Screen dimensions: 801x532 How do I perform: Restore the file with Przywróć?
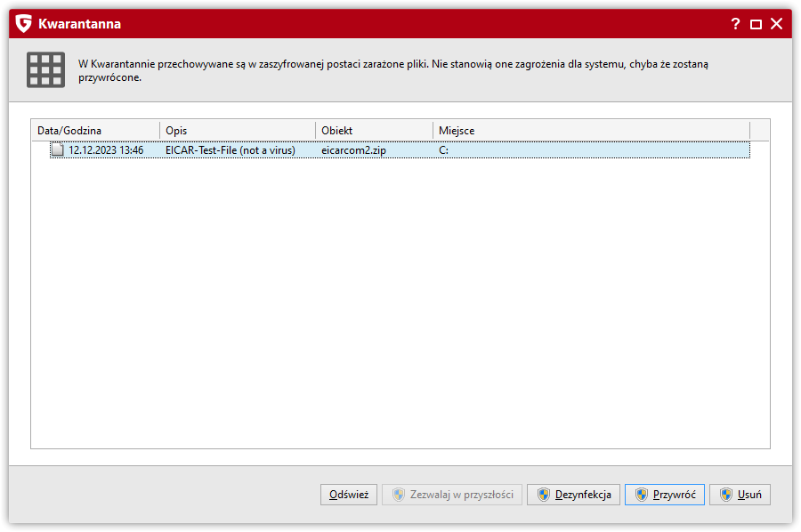pyautogui.click(x=665, y=495)
